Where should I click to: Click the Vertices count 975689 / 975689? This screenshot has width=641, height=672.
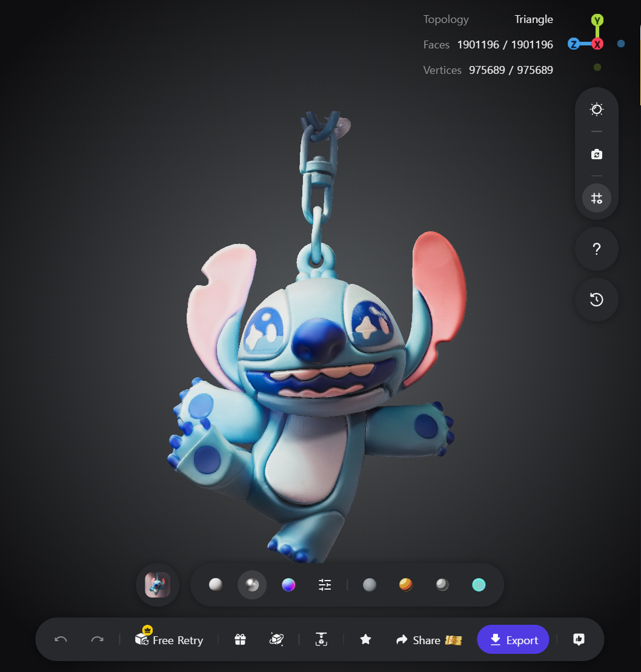tap(511, 70)
